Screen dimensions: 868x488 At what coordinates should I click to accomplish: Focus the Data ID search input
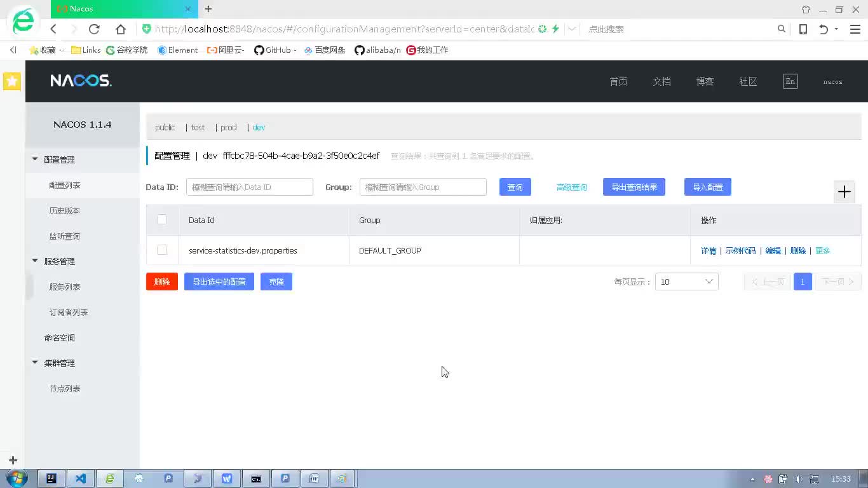tap(250, 187)
